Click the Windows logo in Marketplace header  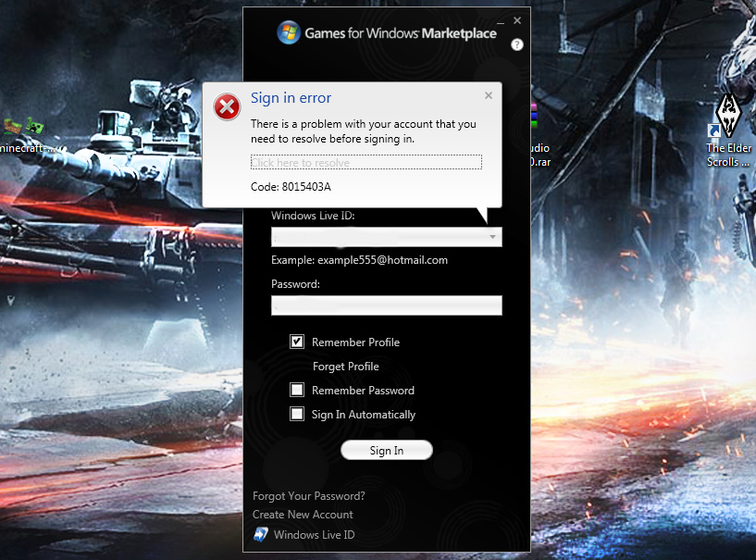289,33
